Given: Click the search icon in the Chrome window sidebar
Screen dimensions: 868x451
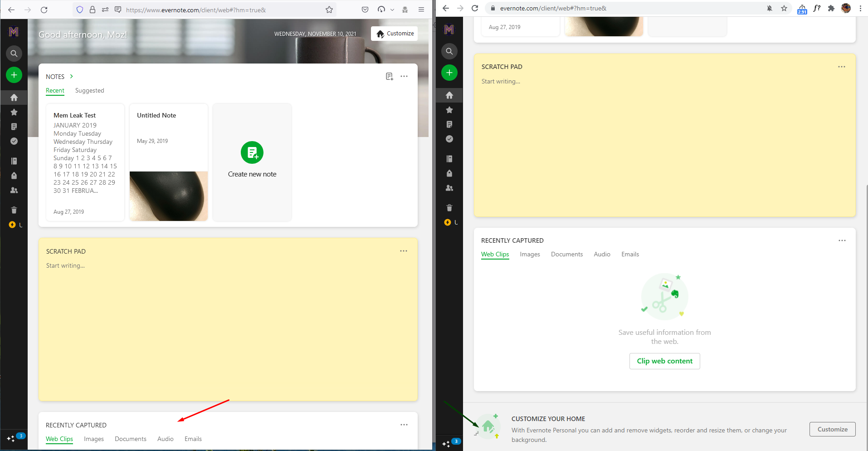Looking at the screenshot, I should tap(449, 51).
